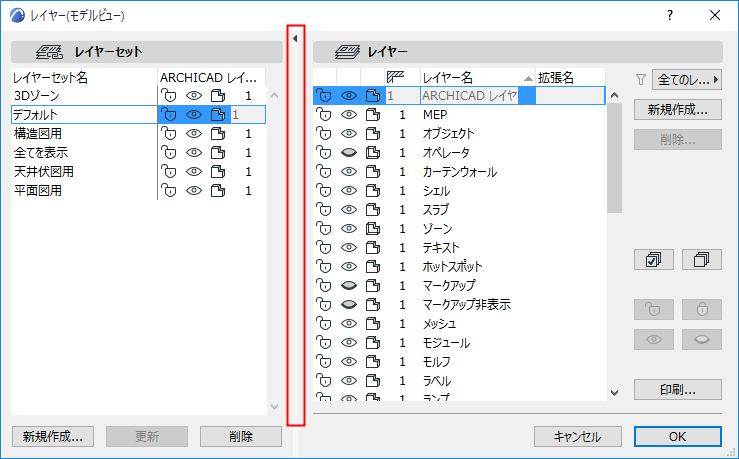This screenshot has height=459, width=739.
Task: Toggle eye on ARCHICAD レイヤ layer row
Action: pos(349,96)
